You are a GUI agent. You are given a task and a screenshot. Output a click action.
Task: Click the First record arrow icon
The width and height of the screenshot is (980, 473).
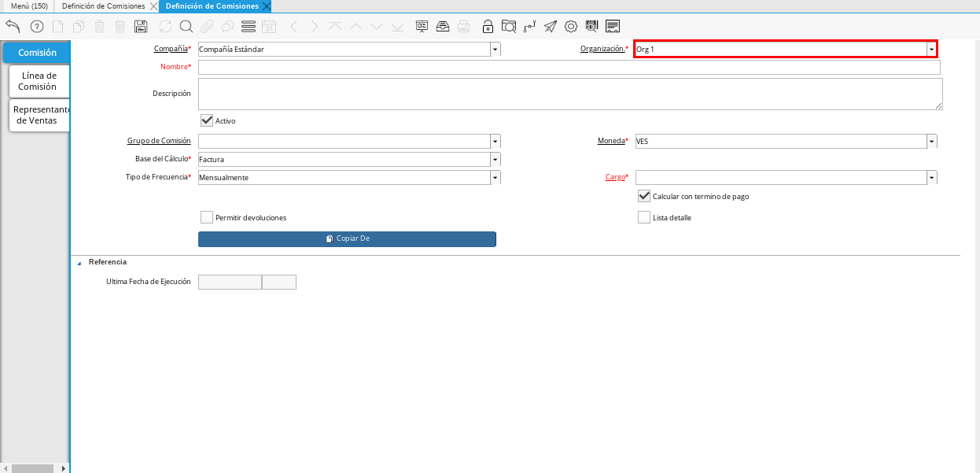point(335,26)
